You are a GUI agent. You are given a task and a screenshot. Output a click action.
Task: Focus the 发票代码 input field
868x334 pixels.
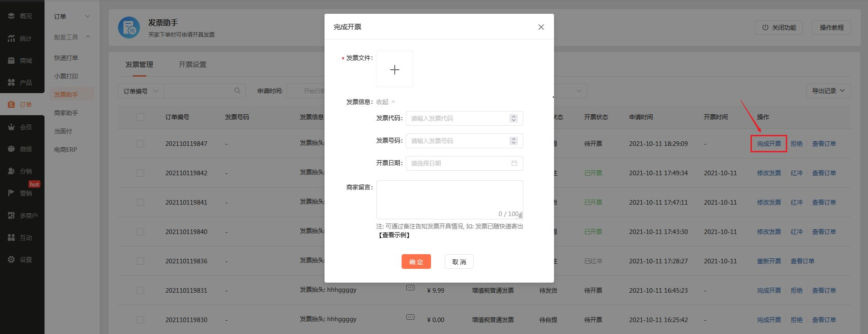point(465,118)
